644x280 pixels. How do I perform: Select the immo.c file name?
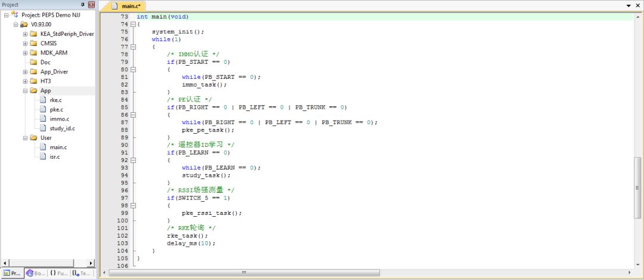click(x=60, y=119)
